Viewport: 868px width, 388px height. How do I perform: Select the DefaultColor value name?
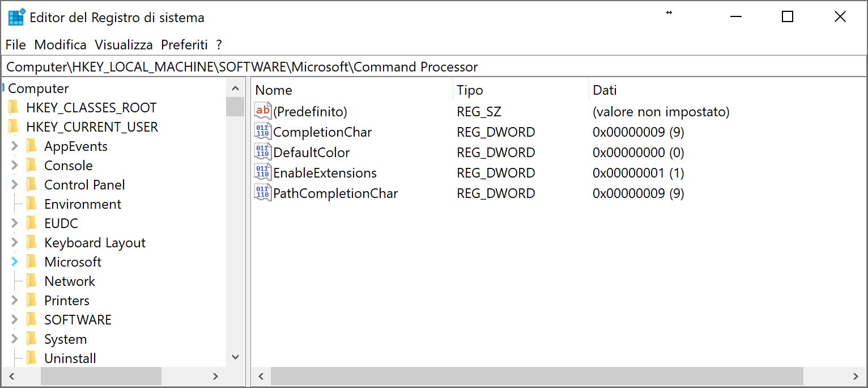point(312,153)
